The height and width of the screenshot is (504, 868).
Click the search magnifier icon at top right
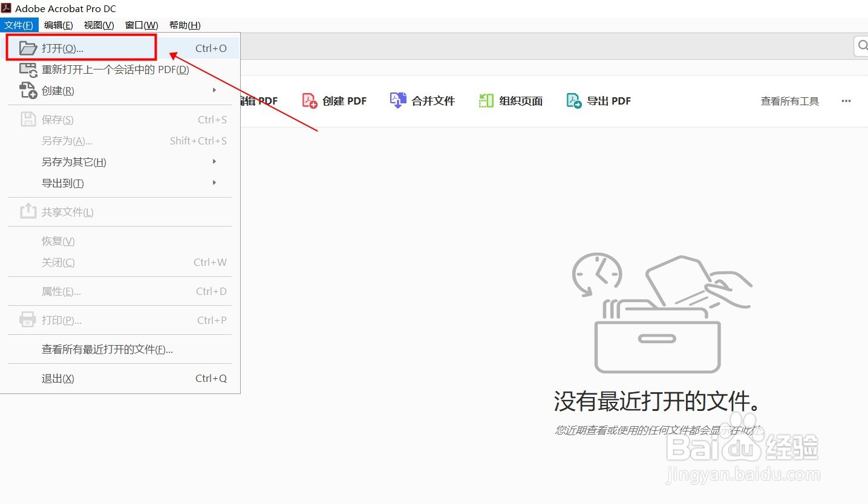tap(862, 46)
